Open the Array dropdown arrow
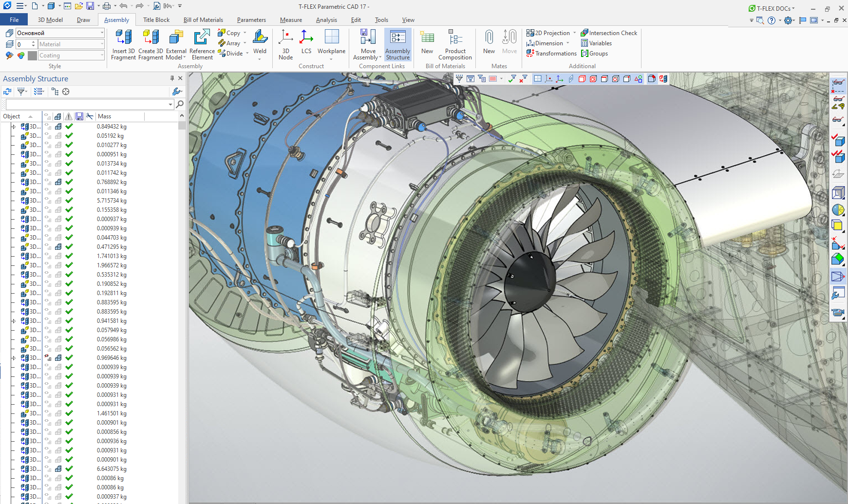848x504 pixels. click(245, 43)
